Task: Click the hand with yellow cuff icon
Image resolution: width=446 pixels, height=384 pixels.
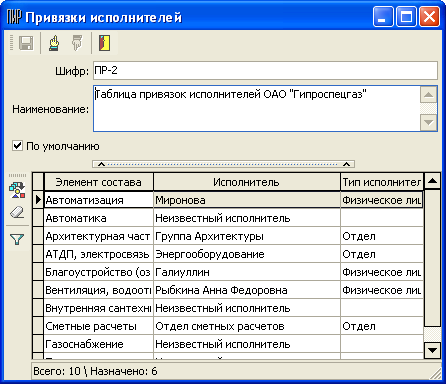Action: pyautogui.click(x=54, y=43)
